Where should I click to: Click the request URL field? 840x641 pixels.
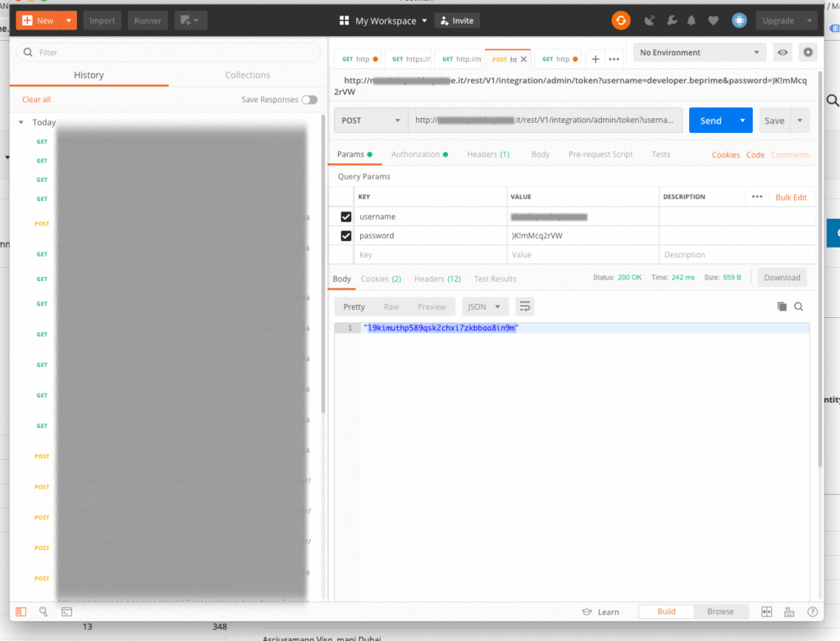[545, 120]
